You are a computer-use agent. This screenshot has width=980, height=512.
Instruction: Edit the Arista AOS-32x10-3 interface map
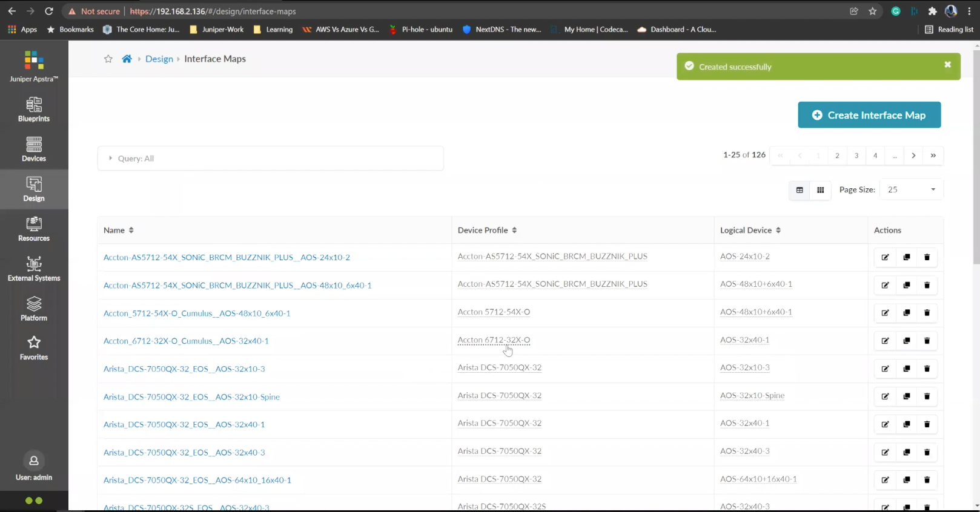pos(885,369)
